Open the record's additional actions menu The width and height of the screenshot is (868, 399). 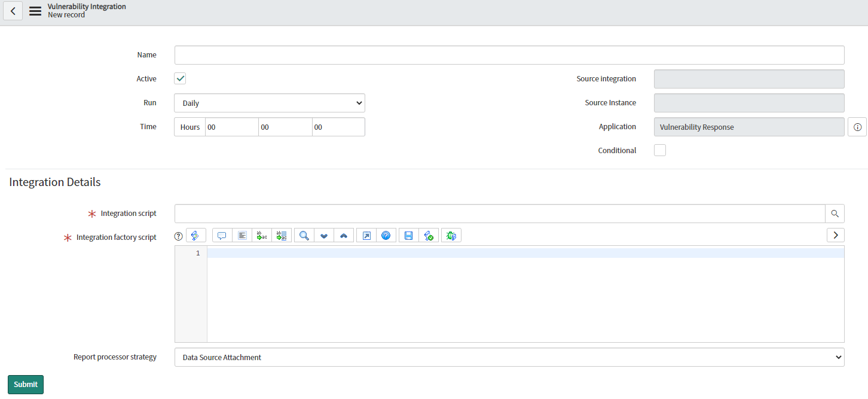[x=35, y=10]
